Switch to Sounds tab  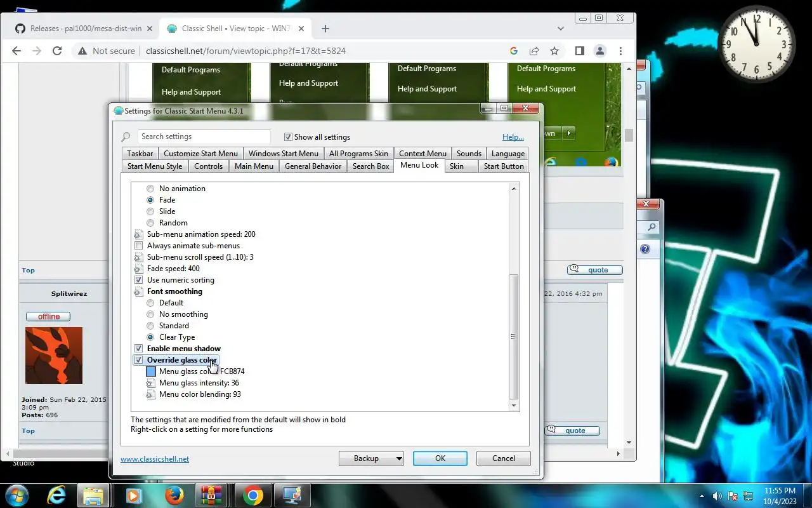[x=469, y=154]
